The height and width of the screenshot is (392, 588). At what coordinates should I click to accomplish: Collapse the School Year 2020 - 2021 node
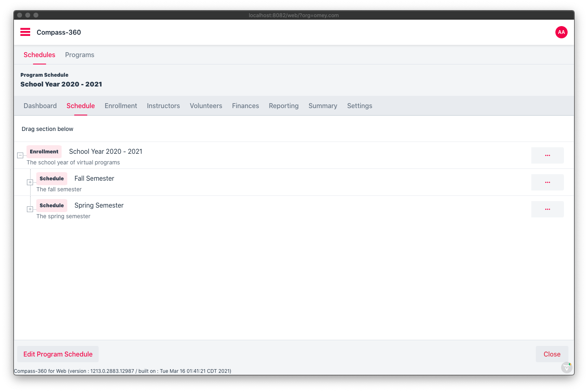(20, 155)
